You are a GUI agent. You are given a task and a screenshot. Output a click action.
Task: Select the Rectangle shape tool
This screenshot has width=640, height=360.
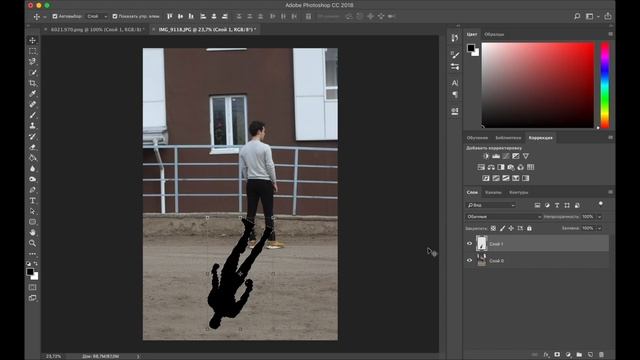pyautogui.click(x=32, y=222)
